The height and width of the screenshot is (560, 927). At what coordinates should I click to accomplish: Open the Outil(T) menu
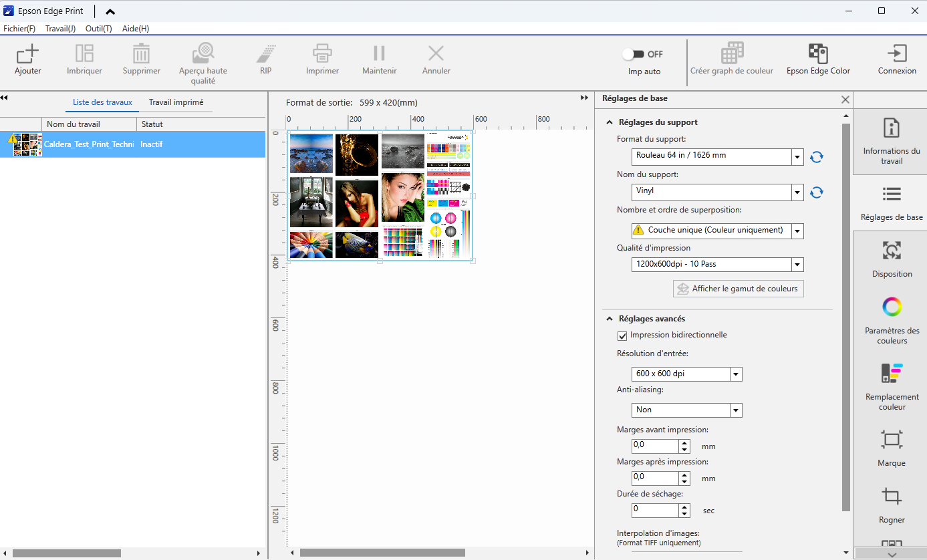[99, 29]
